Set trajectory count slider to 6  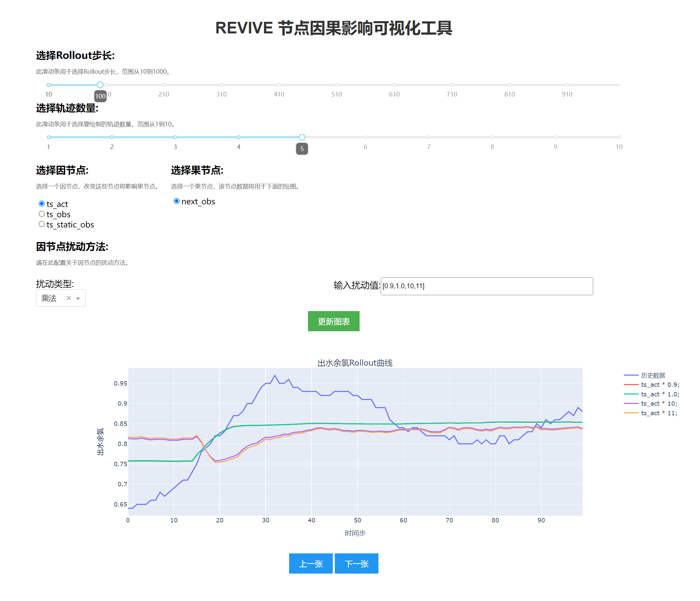365,137
